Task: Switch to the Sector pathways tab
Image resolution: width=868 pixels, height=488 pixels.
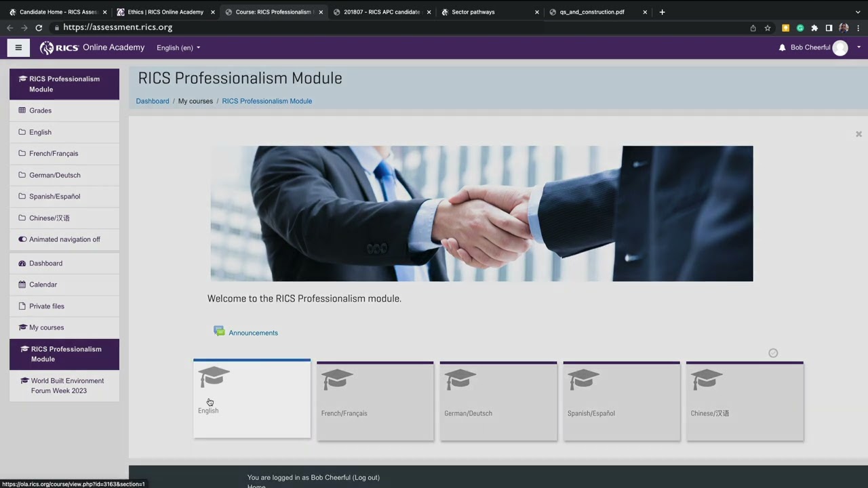Action: tap(490, 12)
